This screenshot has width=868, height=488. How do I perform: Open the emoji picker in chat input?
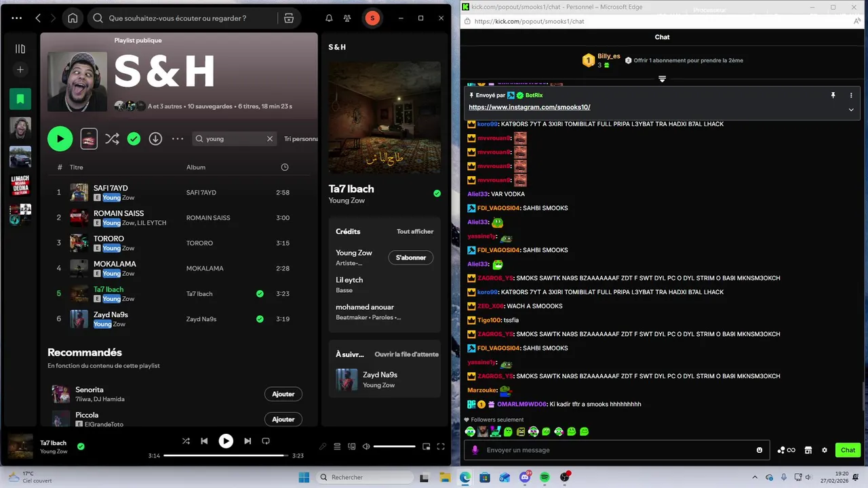pyautogui.click(x=759, y=450)
